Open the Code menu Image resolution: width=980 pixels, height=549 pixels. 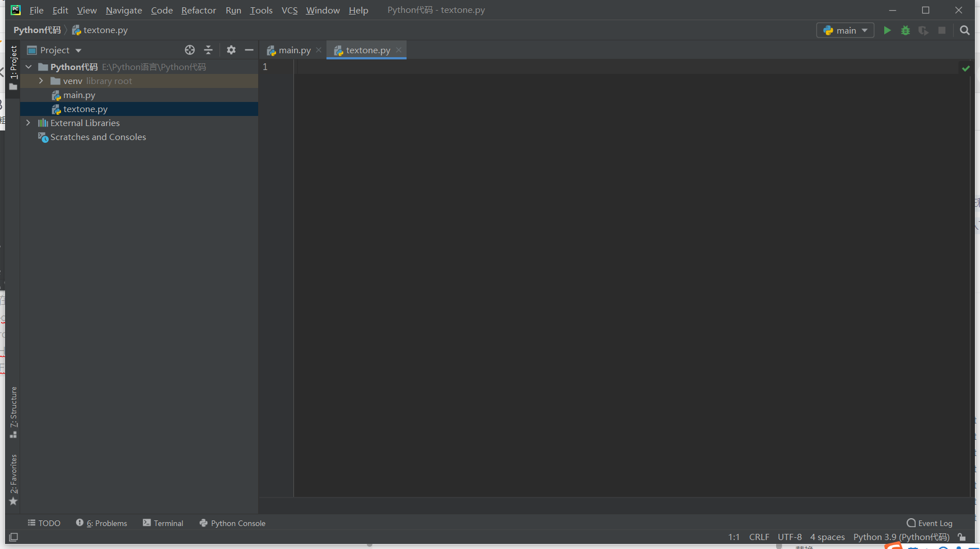(162, 10)
